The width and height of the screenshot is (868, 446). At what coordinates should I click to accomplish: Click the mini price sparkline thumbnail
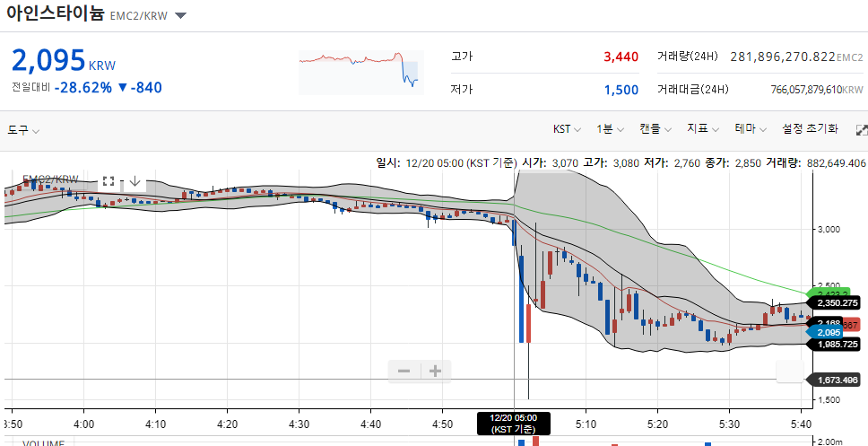[361, 73]
